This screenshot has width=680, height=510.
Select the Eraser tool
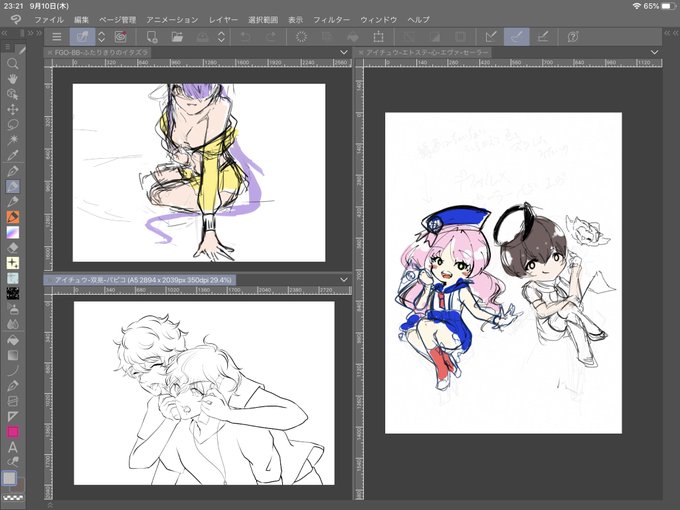[13, 248]
